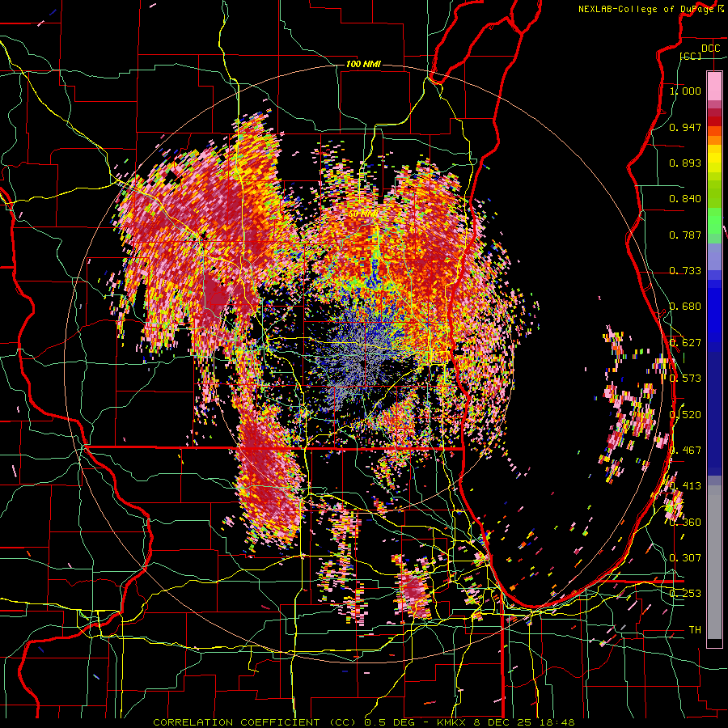The width and height of the screenshot is (728, 728).
Task: Click the DCC label above the color scale
Action: pos(710,49)
